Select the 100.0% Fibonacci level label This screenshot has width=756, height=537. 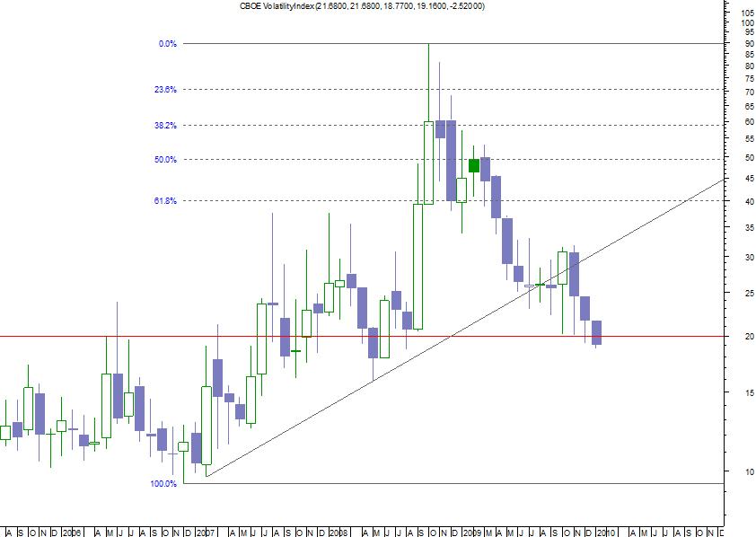[163, 483]
